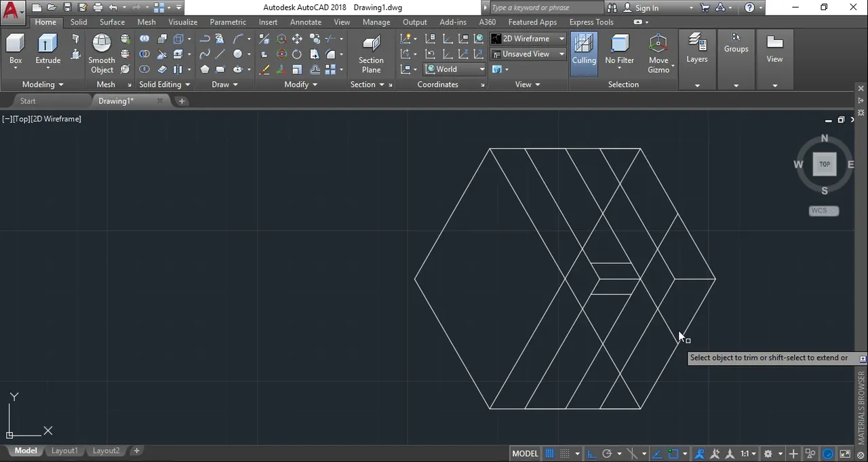Open the 2D Wireframe visual style dropdown
868x462 pixels.
pos(528,39)
